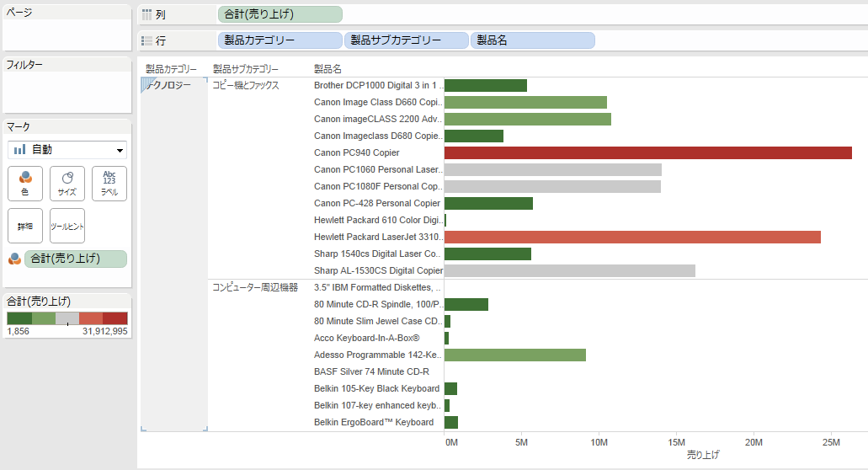Click bar for 80 Minute CD-R Spindle

point(466,304)
